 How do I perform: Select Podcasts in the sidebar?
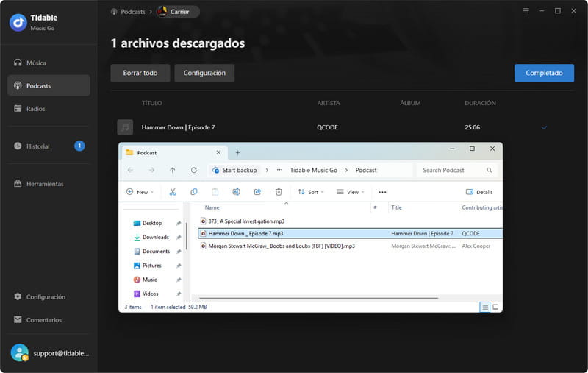point(49,85)
